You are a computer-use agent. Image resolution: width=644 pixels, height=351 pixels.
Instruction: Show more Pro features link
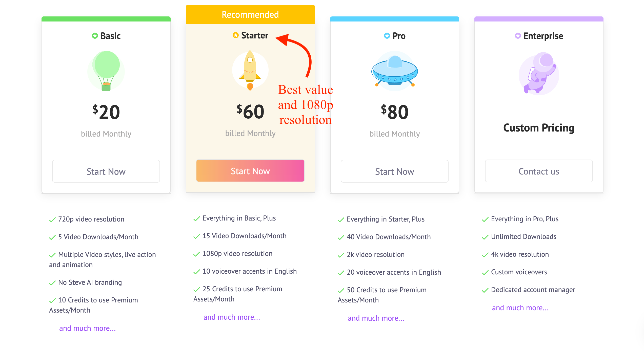click(376, 318)
